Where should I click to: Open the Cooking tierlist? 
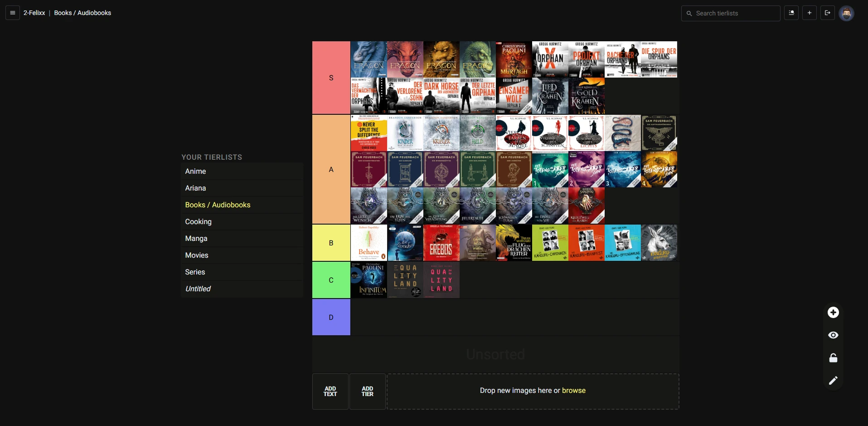click(x=242, y=221)
